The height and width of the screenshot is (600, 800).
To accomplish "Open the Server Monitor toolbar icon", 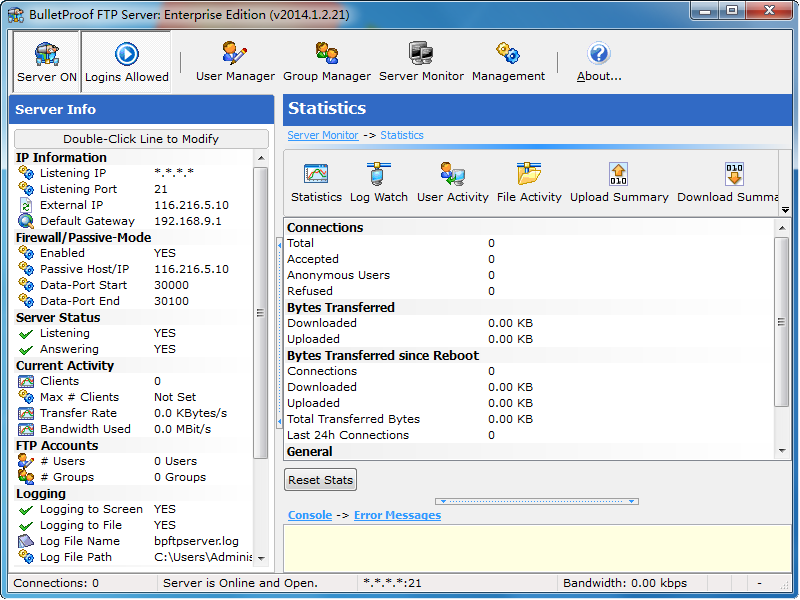I will click(x=421, y=62).
